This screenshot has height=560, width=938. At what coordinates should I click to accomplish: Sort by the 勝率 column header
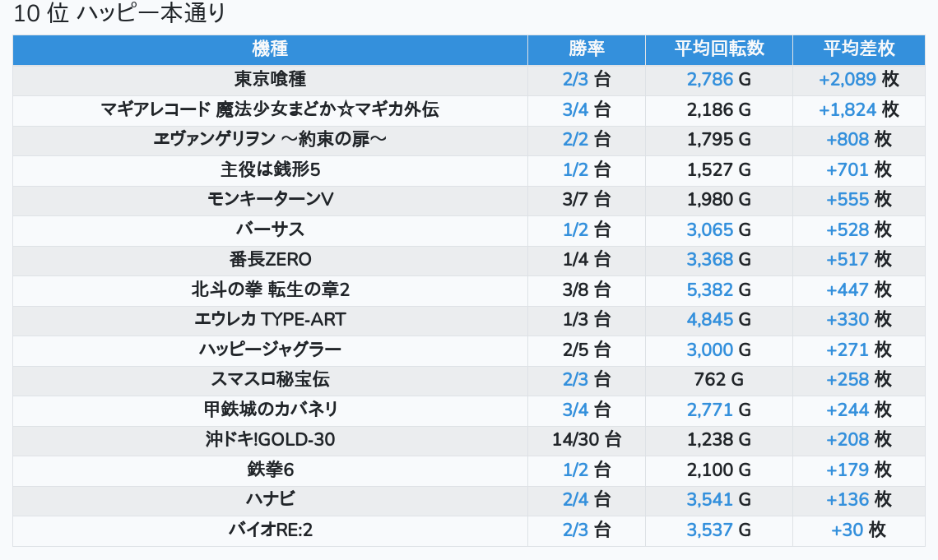[x=586, y=49]
